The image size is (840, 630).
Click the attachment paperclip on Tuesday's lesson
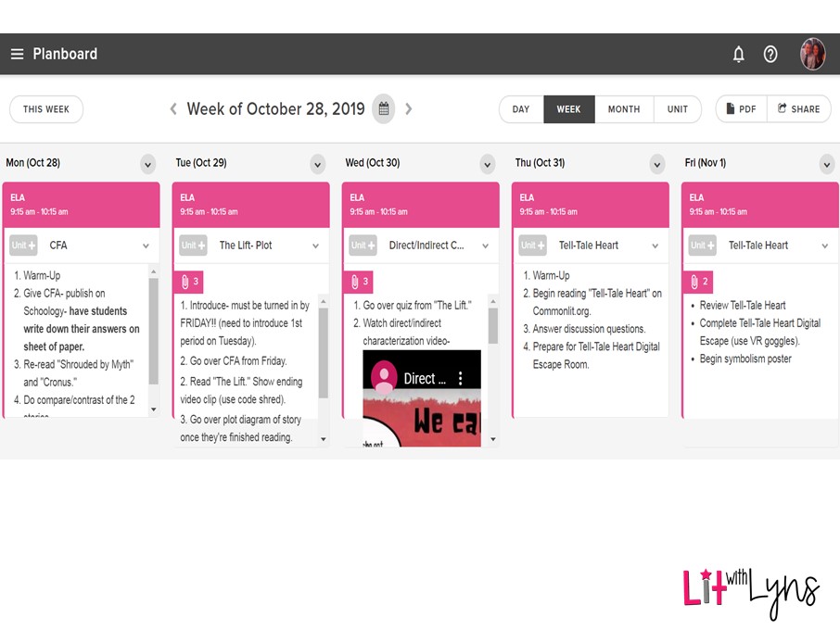[x=189, y=282]
